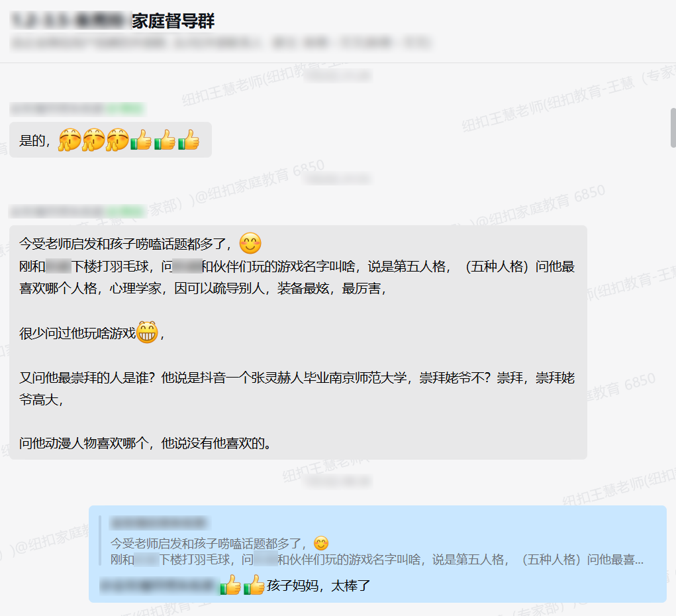Screen dimensions: 676x616
Task: Open the short gray message bubble 是的
Action: pyautogui.click(x=111, y=140)
